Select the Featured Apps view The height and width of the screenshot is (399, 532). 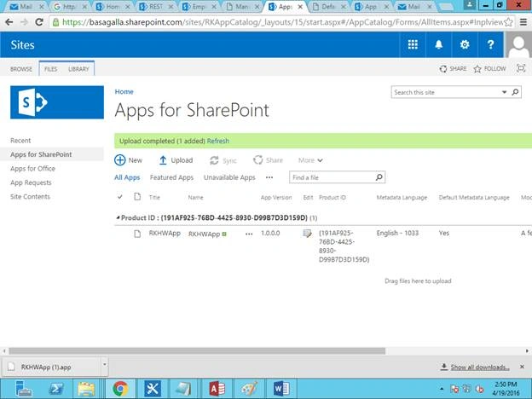tap(171, 177)
